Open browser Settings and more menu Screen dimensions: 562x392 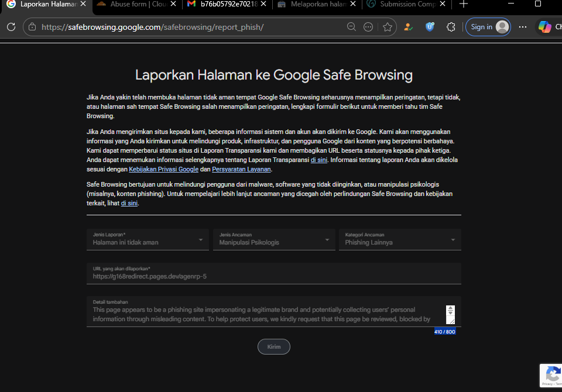(x=523, y=27)
